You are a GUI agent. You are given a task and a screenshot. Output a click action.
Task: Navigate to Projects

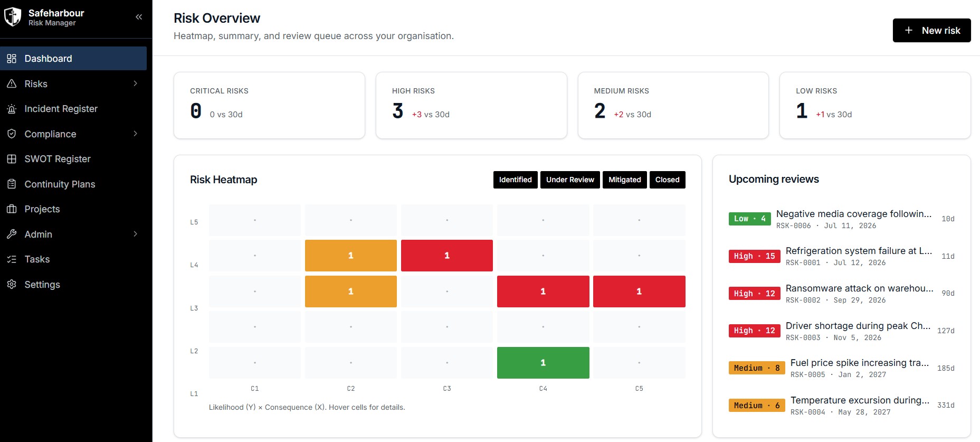click(73, 209)
